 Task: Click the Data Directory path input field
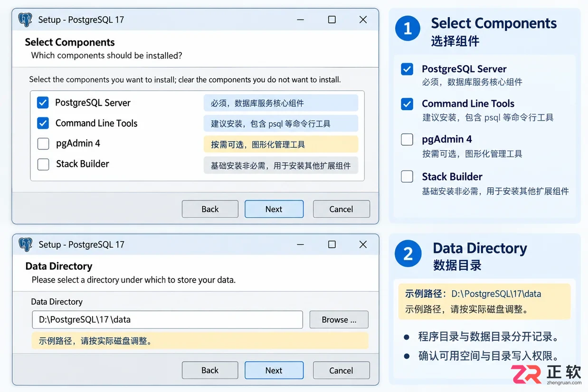tap(167, 320)
